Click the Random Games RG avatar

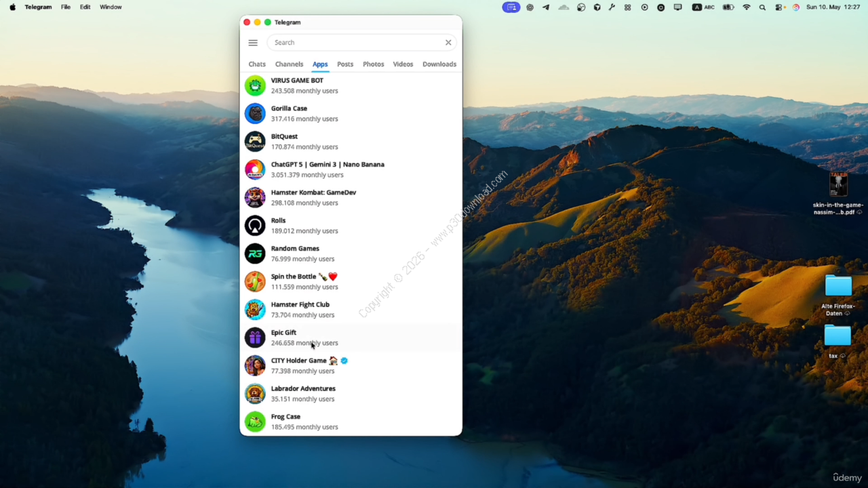click(x=255, y=253)
